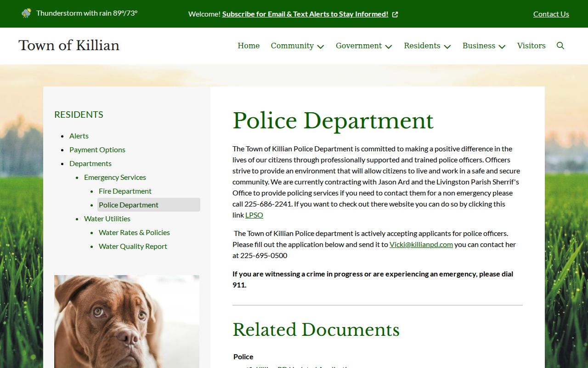Click the Related Documents heading
588x368 pixels.
(316, 330)
